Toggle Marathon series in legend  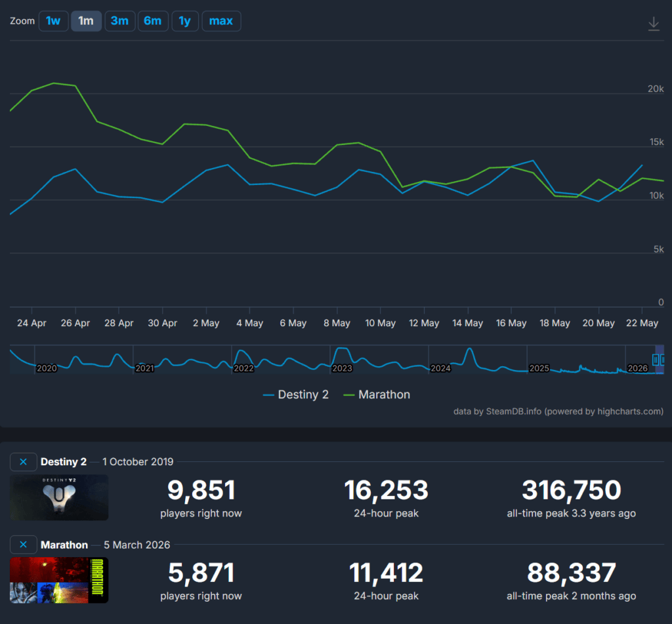click(377, 395)
